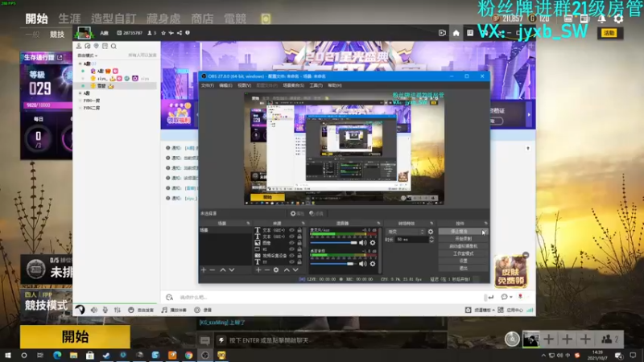Mute the desktop audio speaker in mixer

point(363,264)
